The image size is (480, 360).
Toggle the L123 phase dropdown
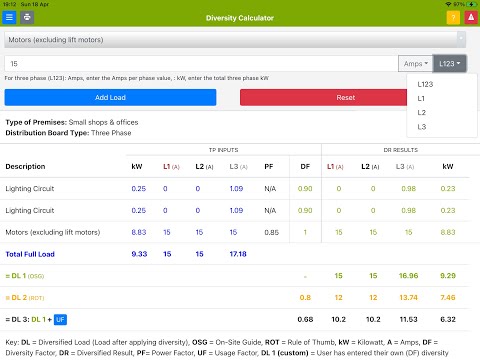(x=449, y=64)
